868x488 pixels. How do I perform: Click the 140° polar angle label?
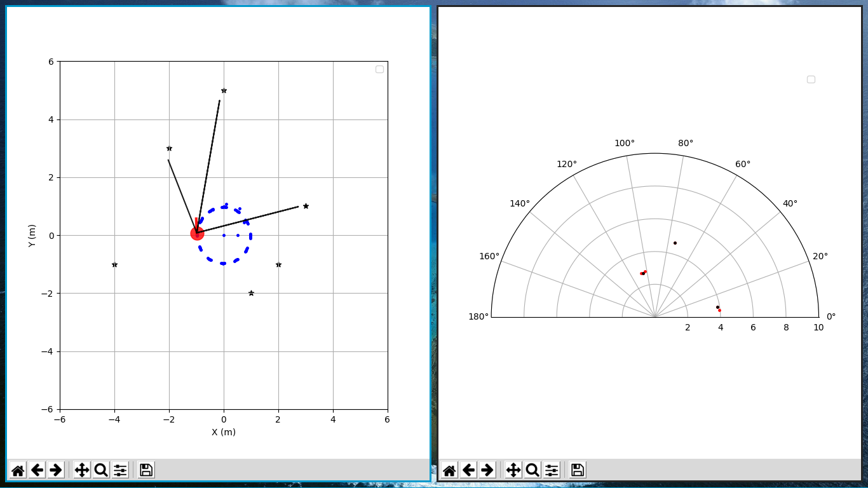tap(520, 204)
